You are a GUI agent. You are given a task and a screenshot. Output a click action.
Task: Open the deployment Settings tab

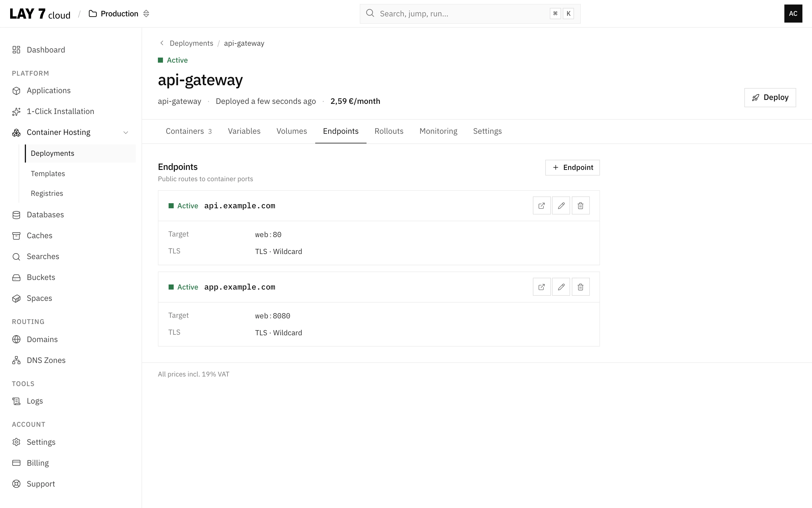[487, 131]
